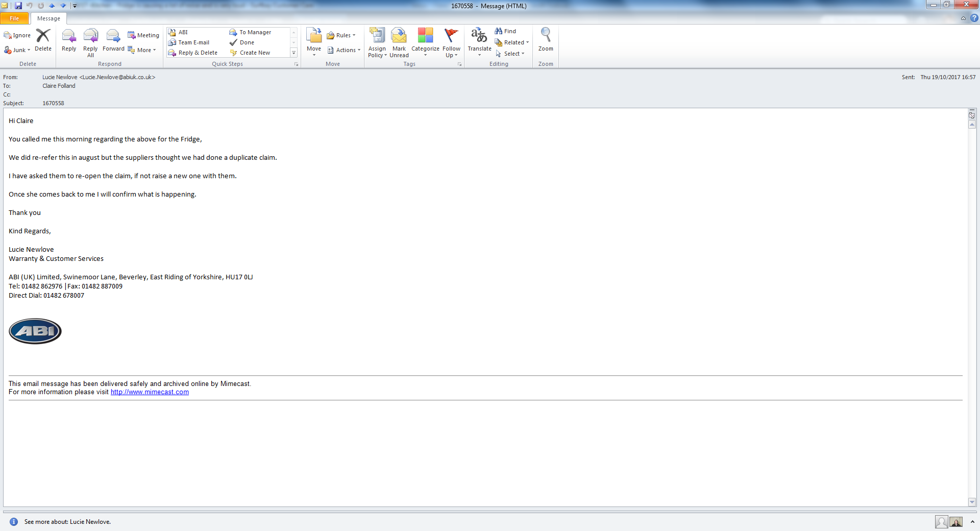Open the Rules dropdown
This screenshot has width=980, height=531.
[x=341, y=35]
